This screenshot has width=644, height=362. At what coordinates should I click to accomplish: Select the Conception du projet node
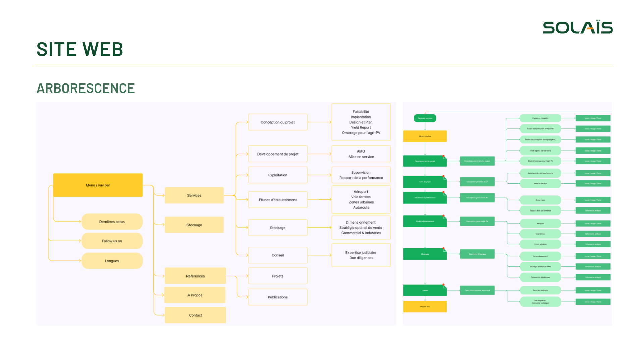(x=277, y=122)
